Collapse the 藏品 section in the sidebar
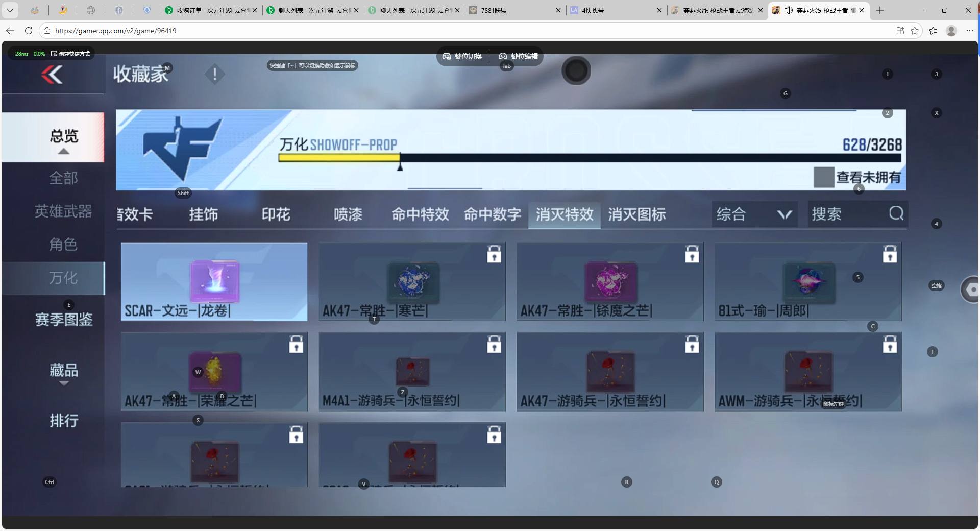The width and height of the screenshot is (980, 531). pos(63,384)
